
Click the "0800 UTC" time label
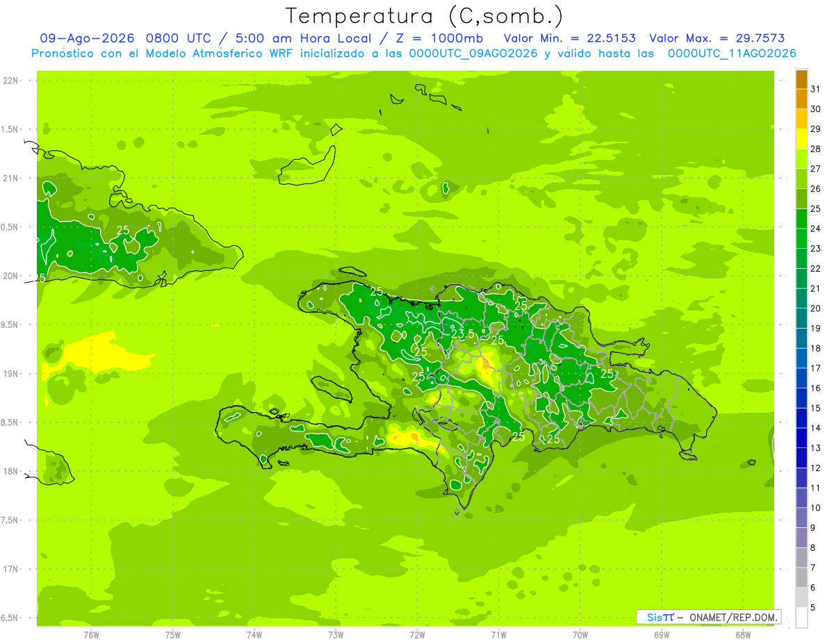click(x=179, y=38)
